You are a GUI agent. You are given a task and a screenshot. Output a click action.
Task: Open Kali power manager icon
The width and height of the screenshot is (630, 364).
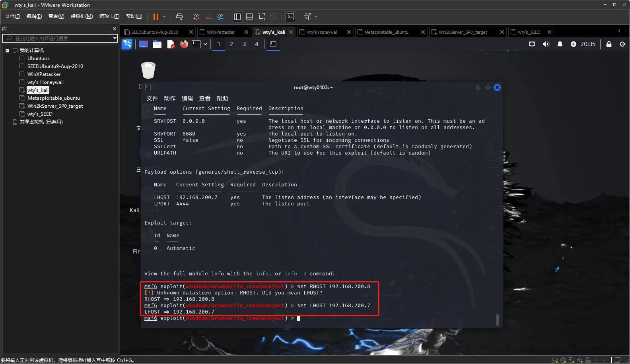pos(573,44)
